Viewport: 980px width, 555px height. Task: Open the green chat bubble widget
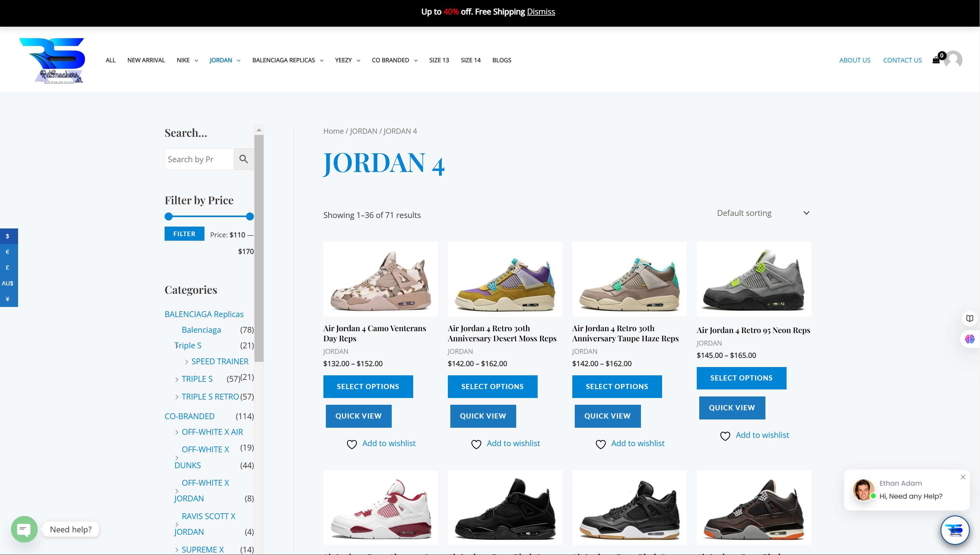pyautogui.click(x=25, y=529)
